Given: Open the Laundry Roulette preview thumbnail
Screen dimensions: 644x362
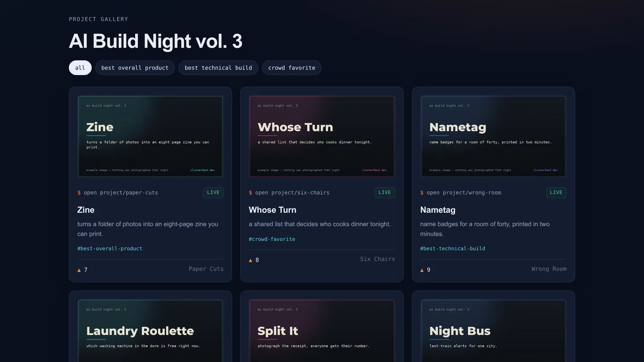Looking at the screenshot, I should pos(150,331).
